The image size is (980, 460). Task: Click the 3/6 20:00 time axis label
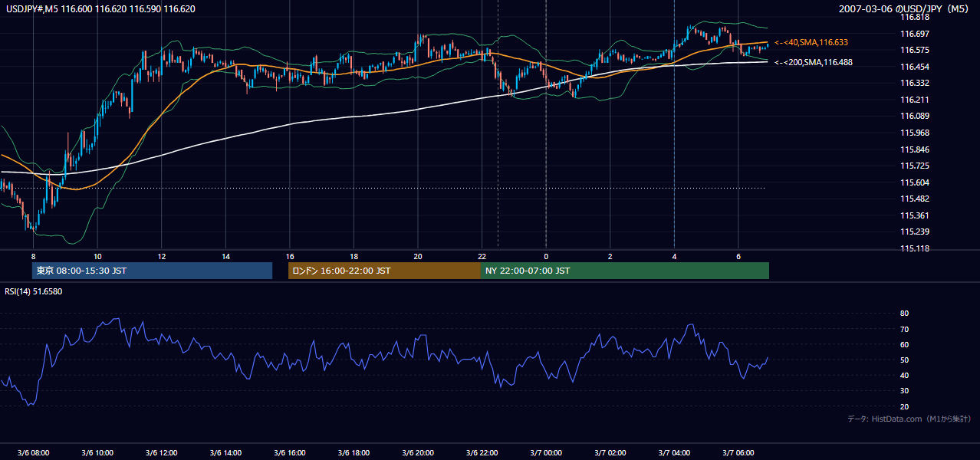click(x=418, y=452)
